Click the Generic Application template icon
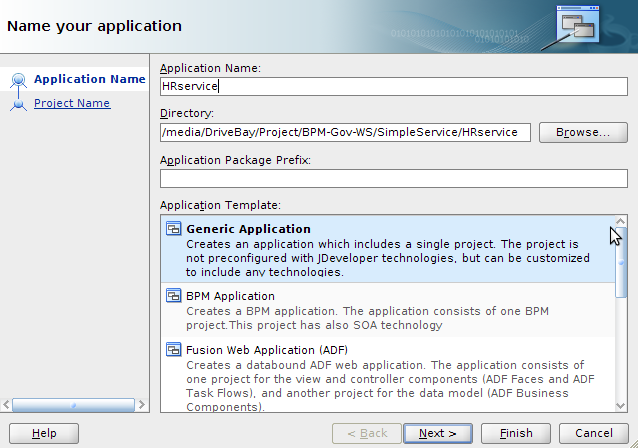Screen dimensions: 638x448 point(173,229)
